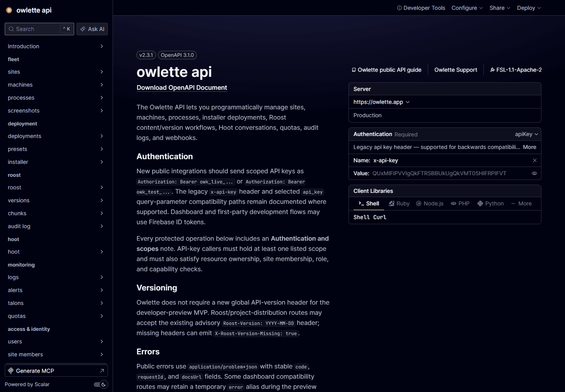Screen dimensions: 565x392
Task: Click the Powered by Scalar link
Action: 27,385
